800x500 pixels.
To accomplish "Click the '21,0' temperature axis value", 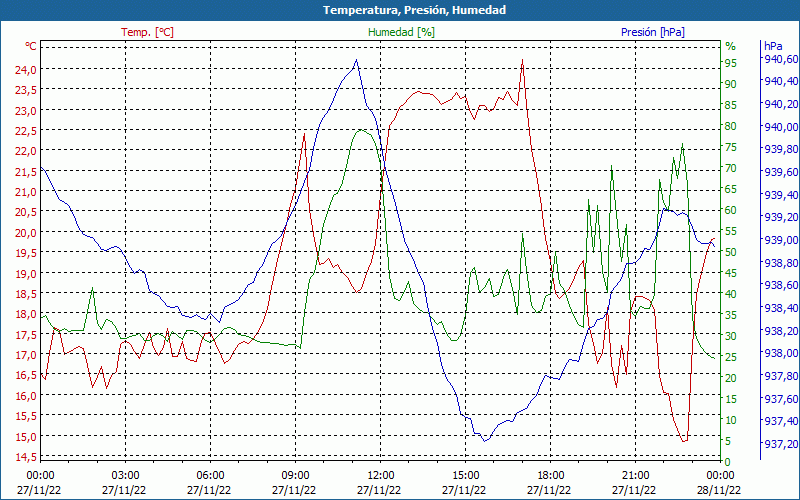I will (26, 192).
